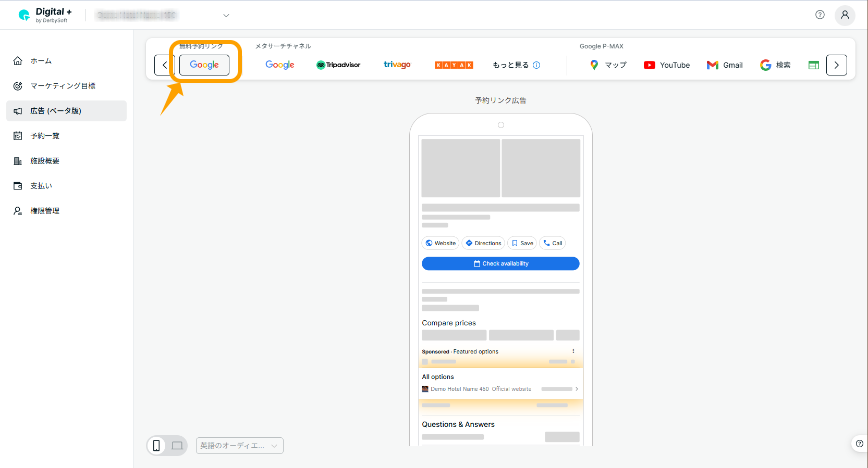Viewport: 868px width, 468px height.
Task: Switch preview to desktop view
Action: pyautogui.click(x=177, y=445)
